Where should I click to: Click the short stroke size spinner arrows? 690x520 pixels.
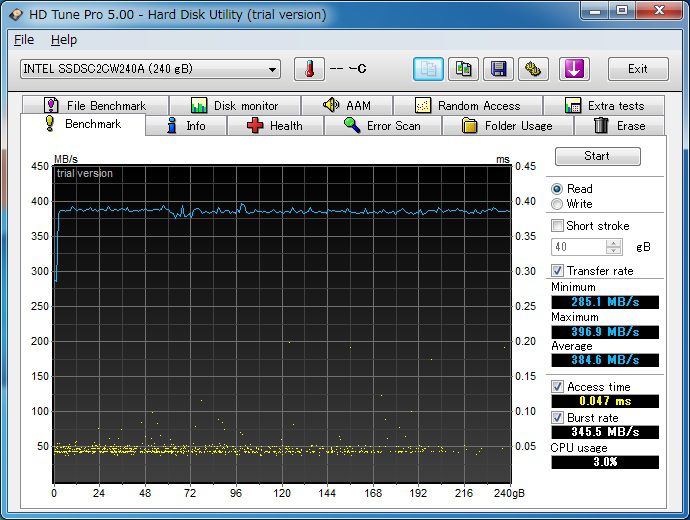[613, 247]
